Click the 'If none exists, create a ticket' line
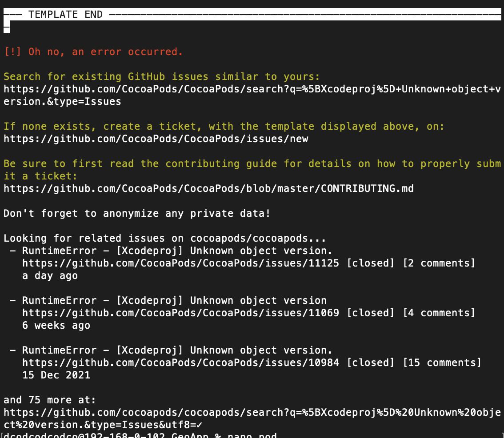The width and height of the screenshot is (504, 438). [x=224, y=127]
